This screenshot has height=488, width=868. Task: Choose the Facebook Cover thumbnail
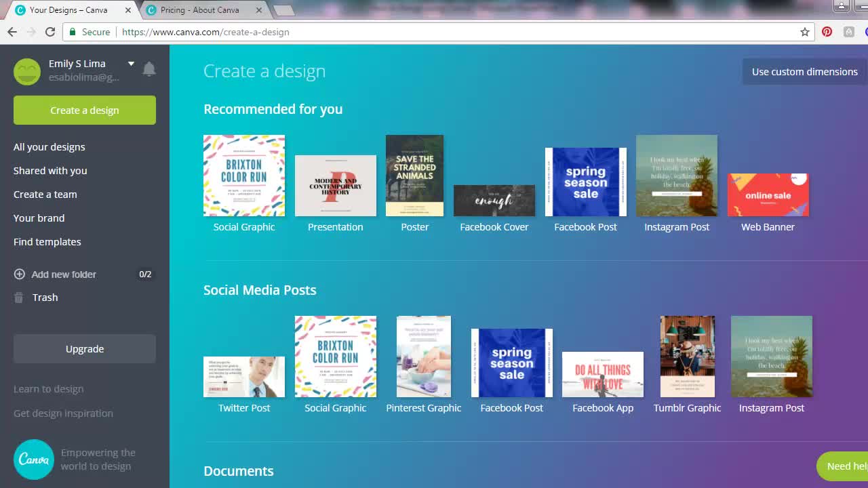(494, 201)
